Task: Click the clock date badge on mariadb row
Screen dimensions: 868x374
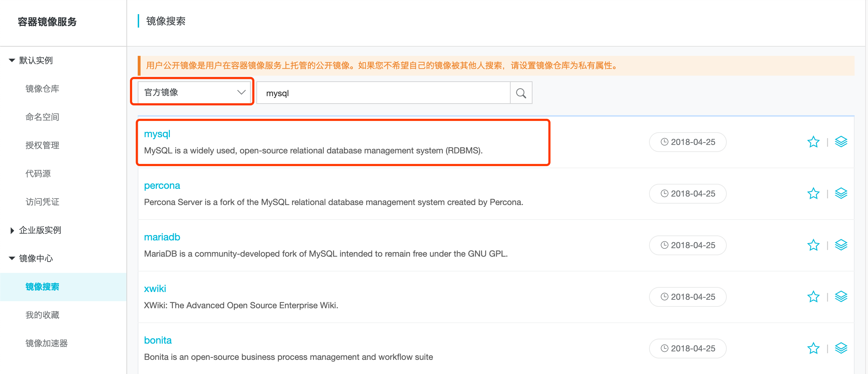Action: point(687,245)
